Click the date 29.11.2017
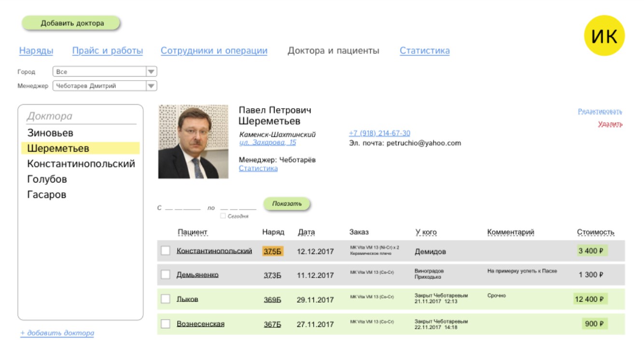The width and height of the screenshot is (644, 363). click(315, 300)
